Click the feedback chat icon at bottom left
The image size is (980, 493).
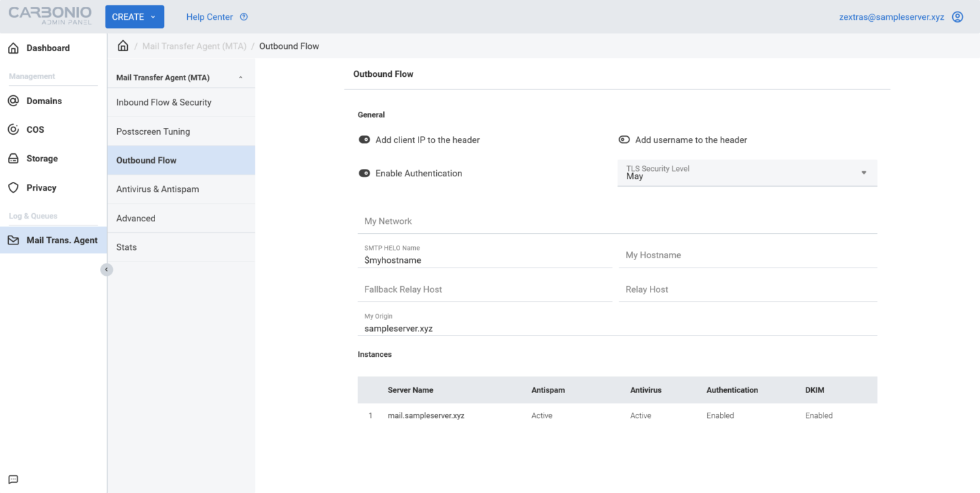point(12,480)
